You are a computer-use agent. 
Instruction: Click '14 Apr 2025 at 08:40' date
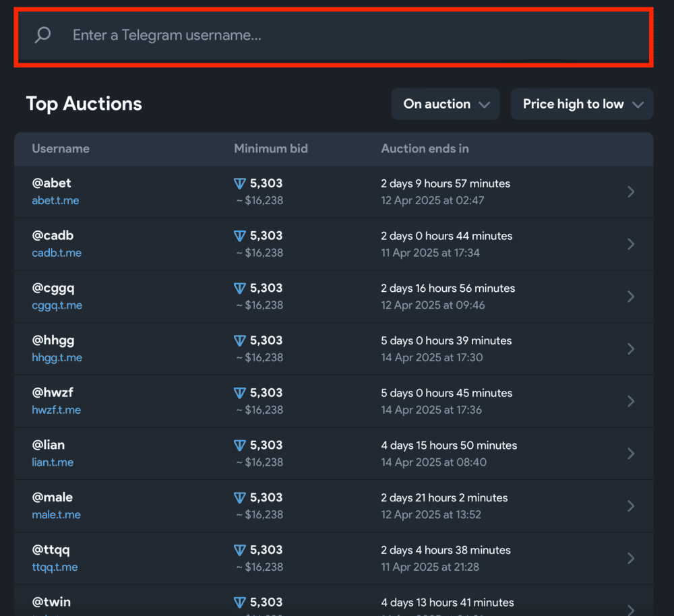pos(433,462)
